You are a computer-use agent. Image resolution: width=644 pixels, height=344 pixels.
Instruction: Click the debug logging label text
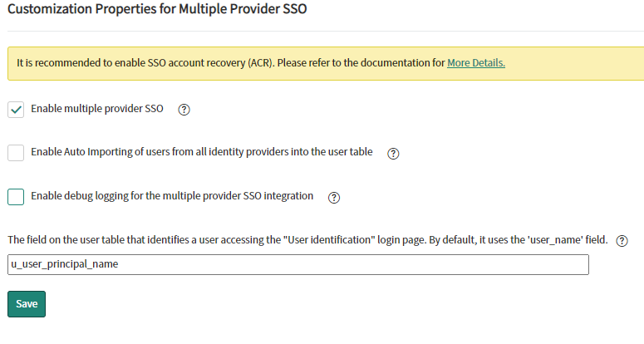(172, 196)
